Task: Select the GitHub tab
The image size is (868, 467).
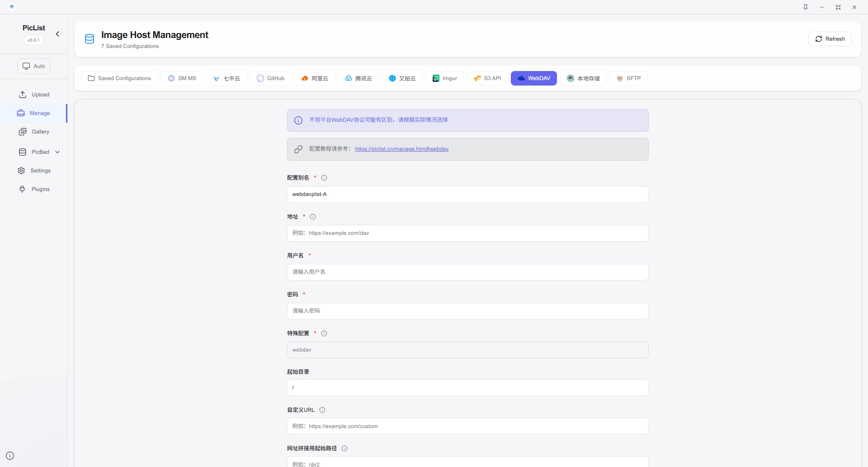Action: (x=270, y=78)
